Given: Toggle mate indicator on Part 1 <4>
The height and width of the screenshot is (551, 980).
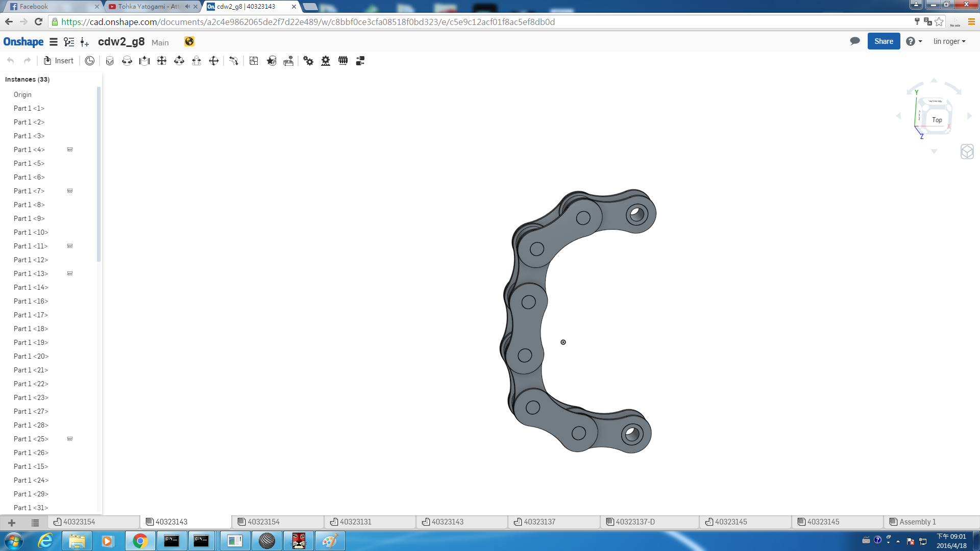Looking at the screenshot, I should click(x=70, y=149).
